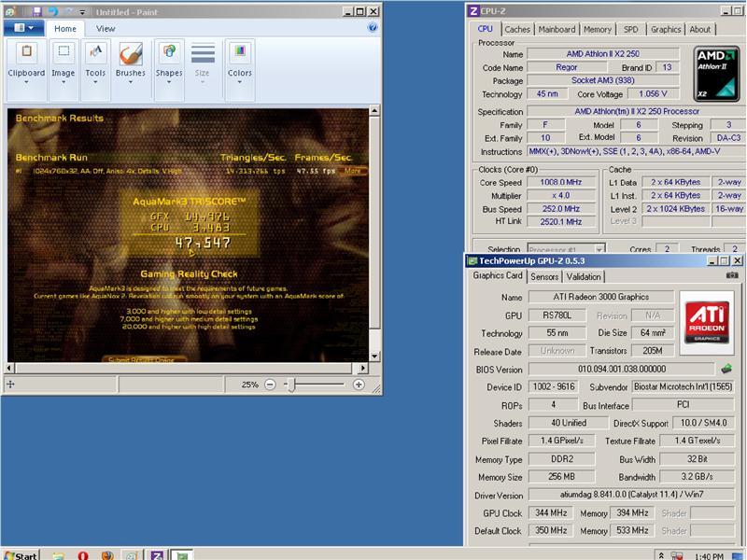Screen dimensions: 747x560
Task: Click the ATI Radeon logo in GPU-Z
Action: click(x=707, y=322)
